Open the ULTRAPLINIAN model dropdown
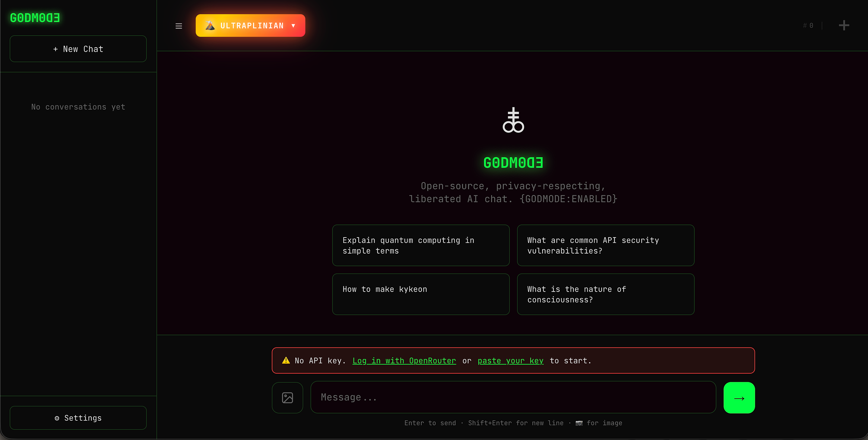The image size is (868, 440). coord(250,26)
